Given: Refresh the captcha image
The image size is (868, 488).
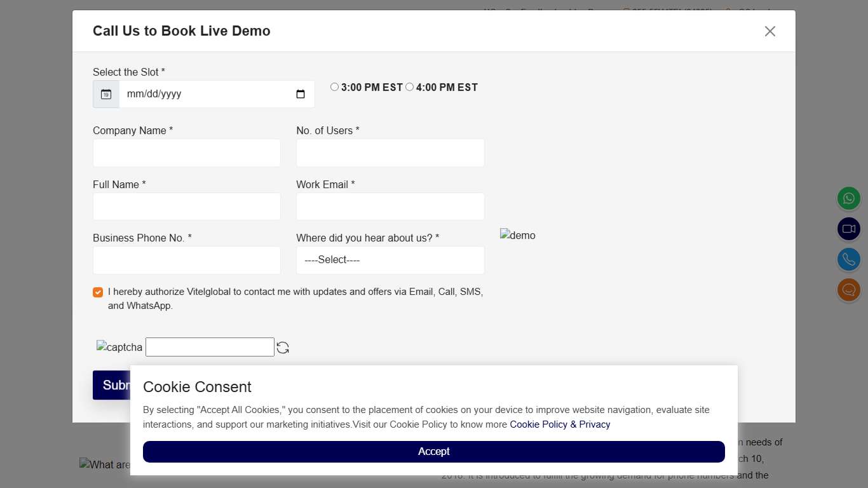Looking at the screenshot, I should point(283,348).
